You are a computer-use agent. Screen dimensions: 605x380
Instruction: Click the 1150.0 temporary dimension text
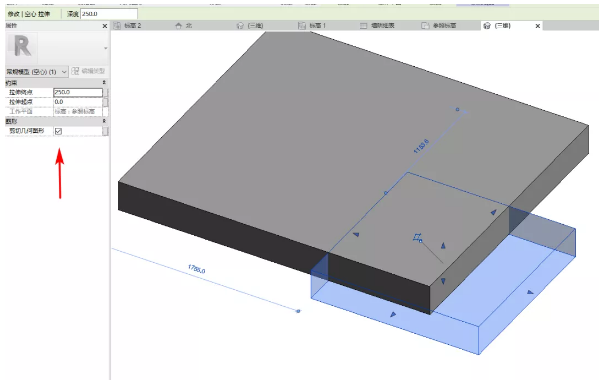coord(421,146)
